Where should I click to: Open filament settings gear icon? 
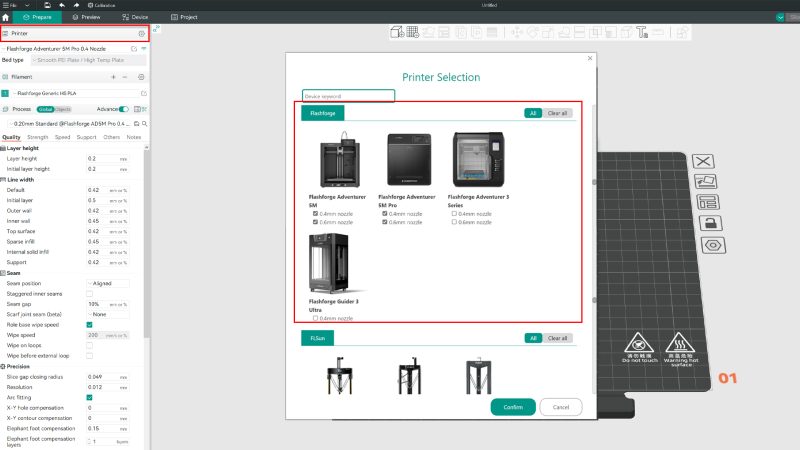tap(141, 77)
